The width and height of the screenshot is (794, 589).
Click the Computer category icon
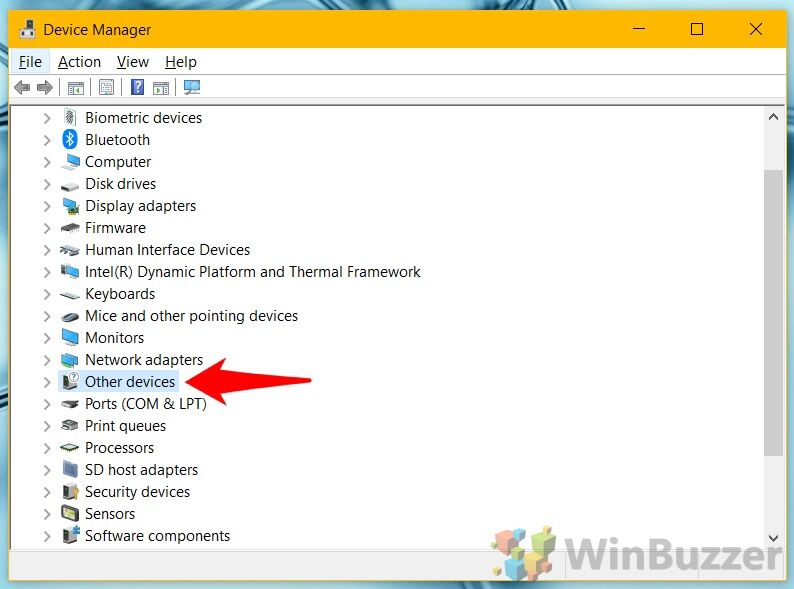[70, 162]
